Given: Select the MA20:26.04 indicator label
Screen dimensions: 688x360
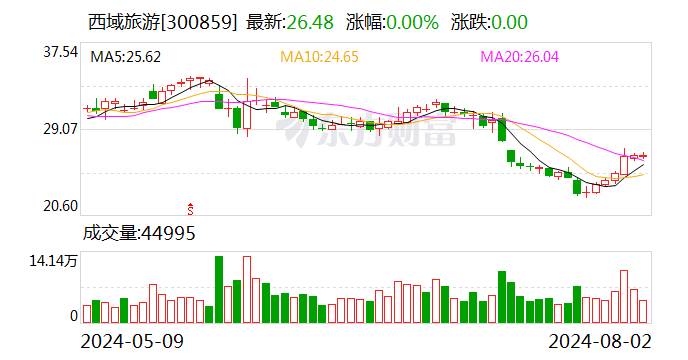Looking at the screenshot, I should 520,57.
